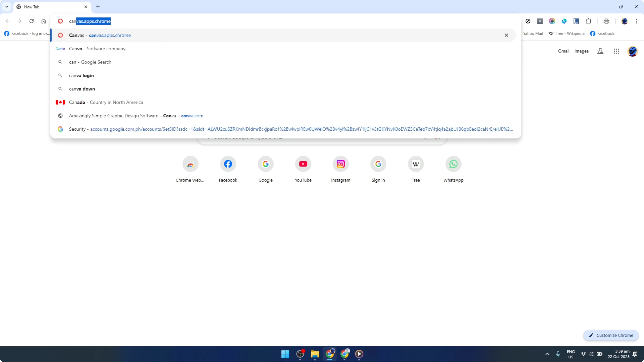This screenshot has width=644, height=362.
Task: Toggle the microphone in the system tray
Action: (558, 354)
